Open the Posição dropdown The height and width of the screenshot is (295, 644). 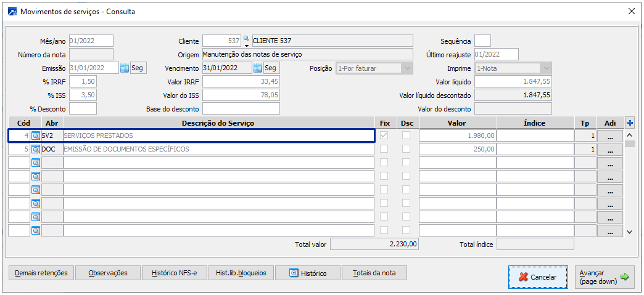tap(407, 68)
